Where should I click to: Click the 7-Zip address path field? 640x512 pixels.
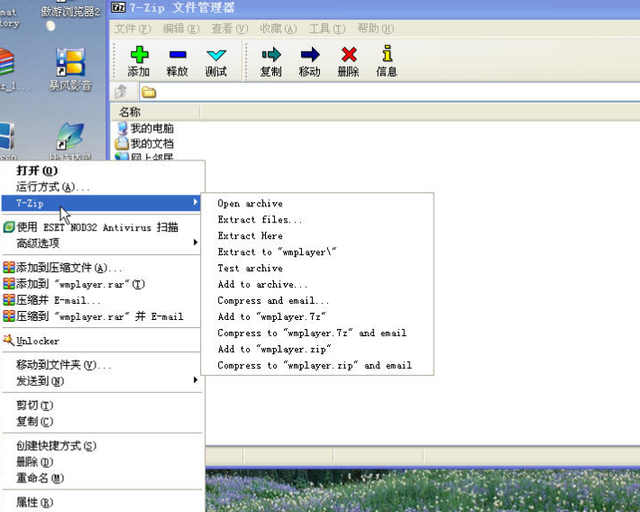(x=390, y=92)
